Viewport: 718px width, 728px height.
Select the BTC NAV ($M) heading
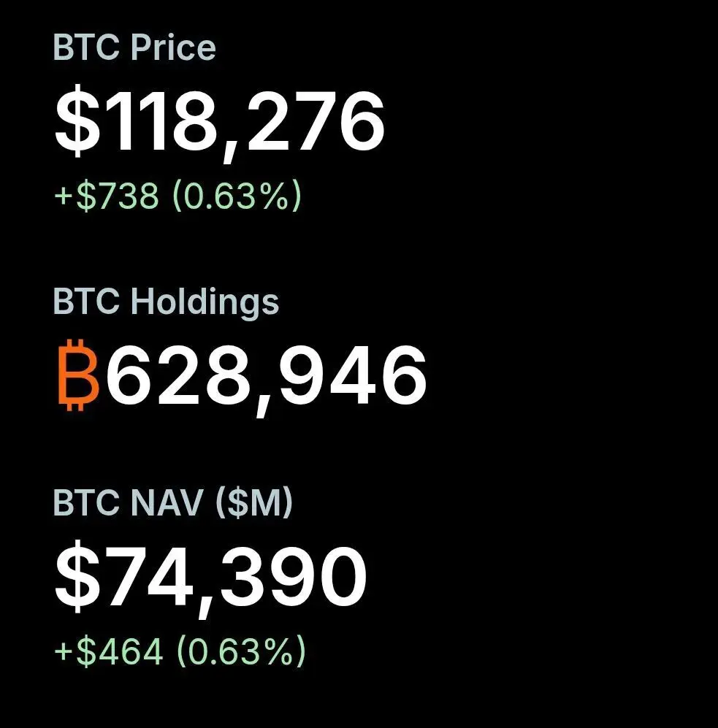click(x=173, y=502)
